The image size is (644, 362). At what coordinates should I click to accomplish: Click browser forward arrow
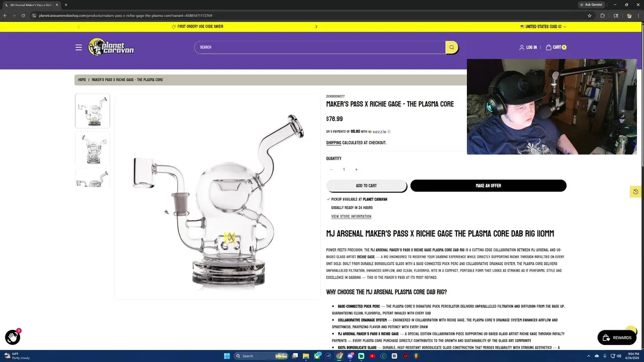pos(14,16)
